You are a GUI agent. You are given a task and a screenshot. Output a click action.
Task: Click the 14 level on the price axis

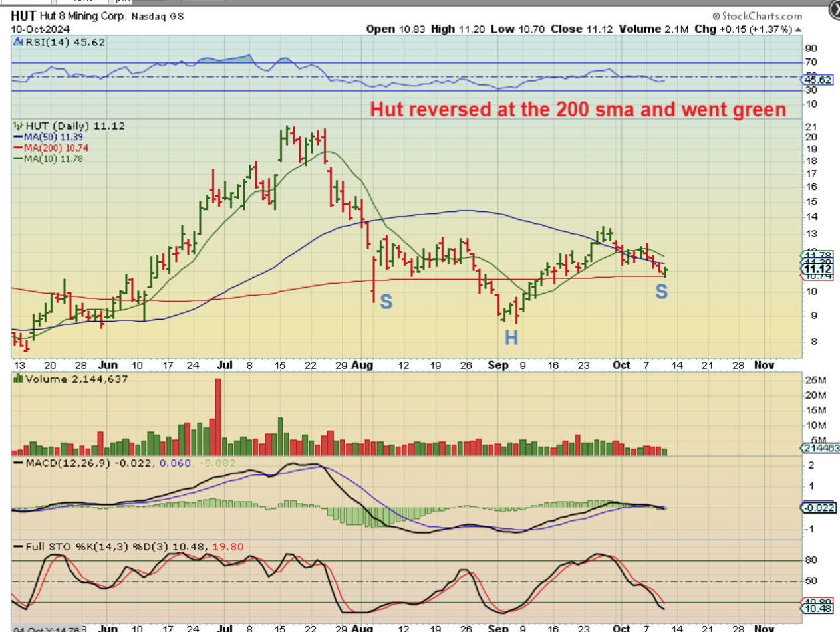[811, 217]
